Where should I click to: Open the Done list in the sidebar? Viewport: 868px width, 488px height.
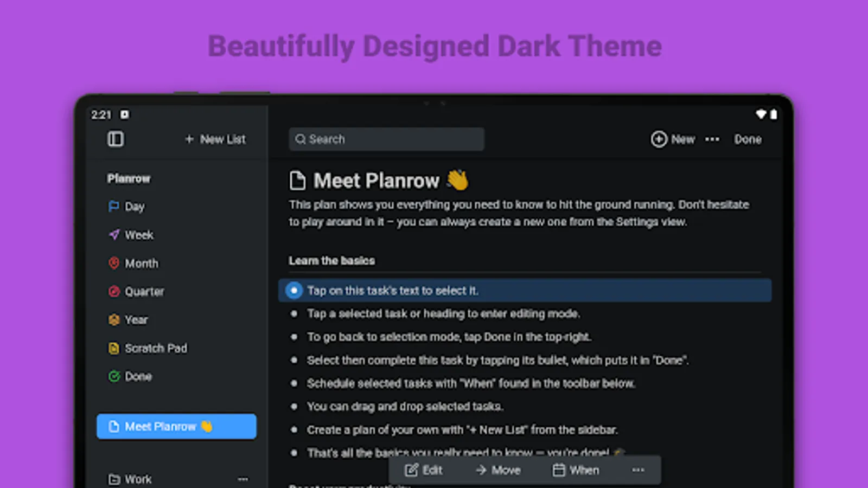click(138, 376)
